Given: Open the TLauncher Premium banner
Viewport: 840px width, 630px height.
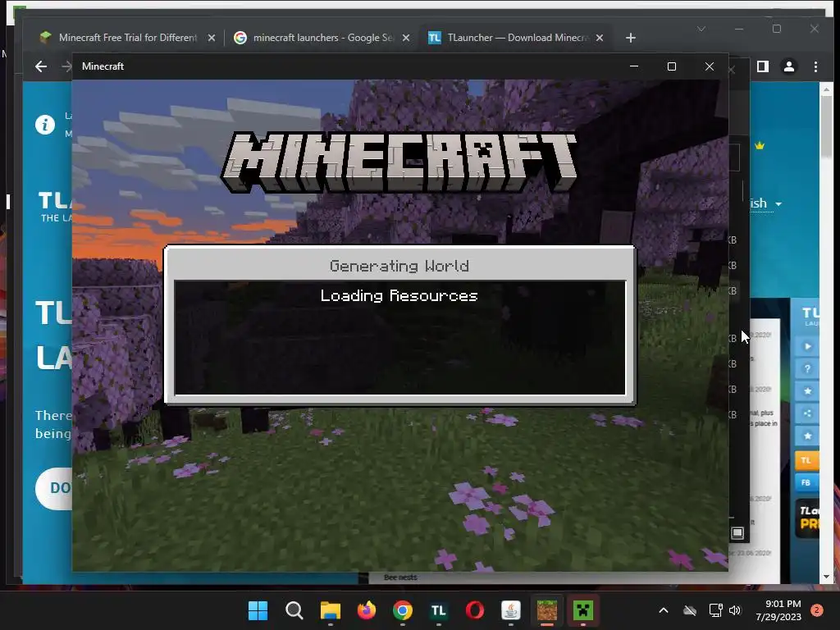Looking at the screenshot, I should coord(807,518).
